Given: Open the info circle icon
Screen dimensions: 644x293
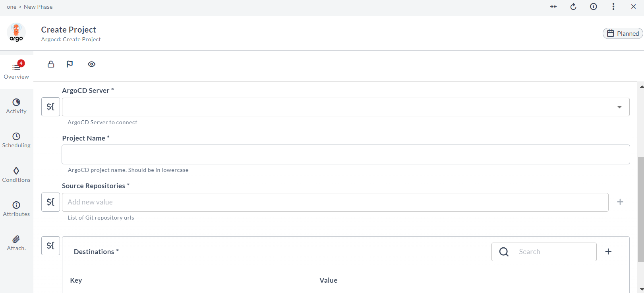Looking at the screenshot, I should [594, 7].
